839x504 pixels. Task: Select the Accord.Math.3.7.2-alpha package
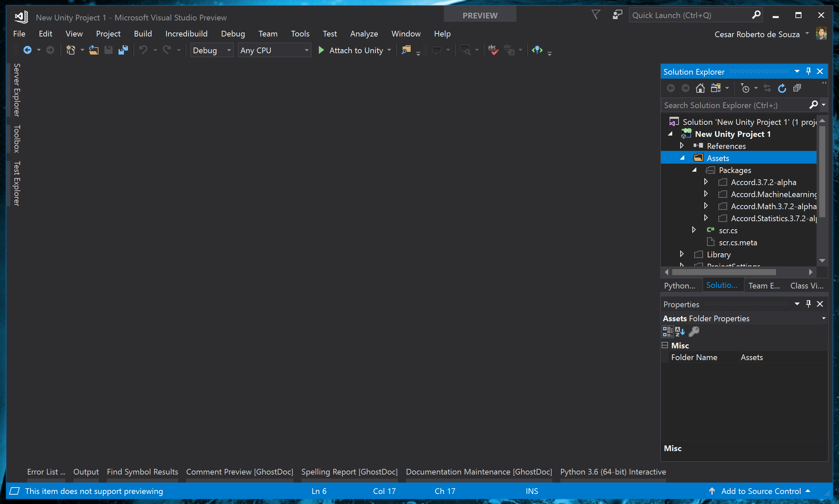[773, 206]
